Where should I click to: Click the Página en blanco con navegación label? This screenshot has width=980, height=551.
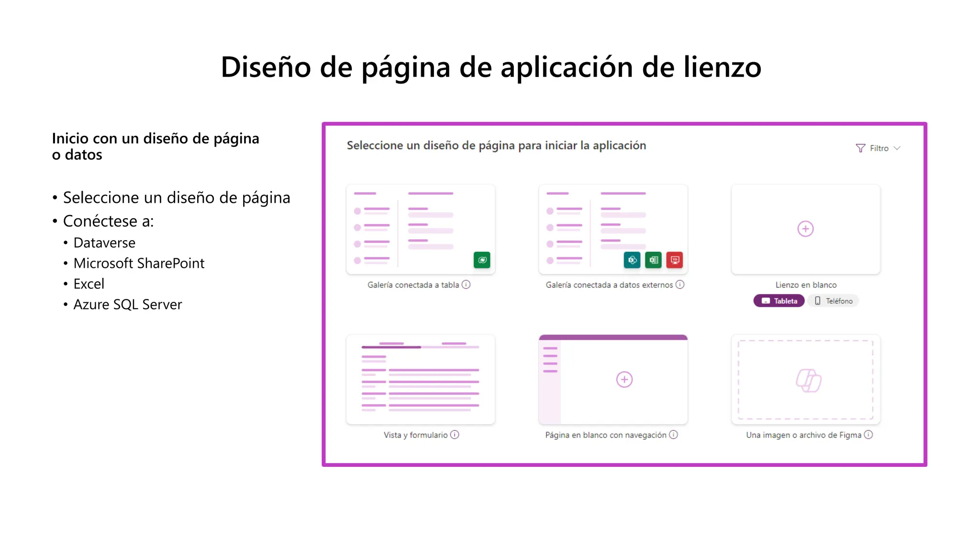(606, 435)
